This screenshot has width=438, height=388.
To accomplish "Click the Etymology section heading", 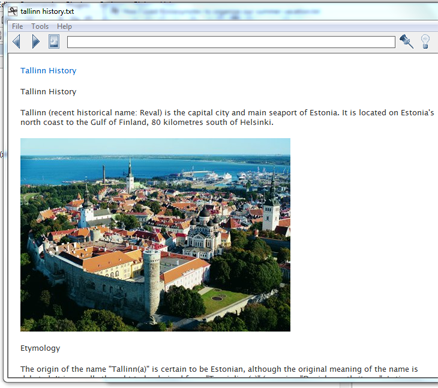I will coord(40,348).
